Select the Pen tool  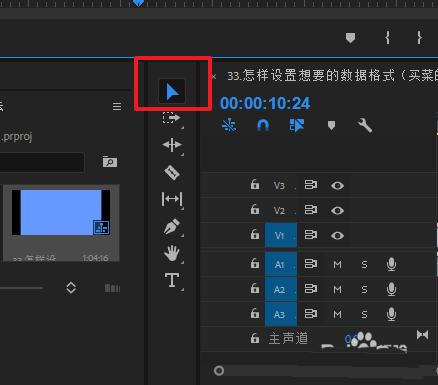pos(172,226)
